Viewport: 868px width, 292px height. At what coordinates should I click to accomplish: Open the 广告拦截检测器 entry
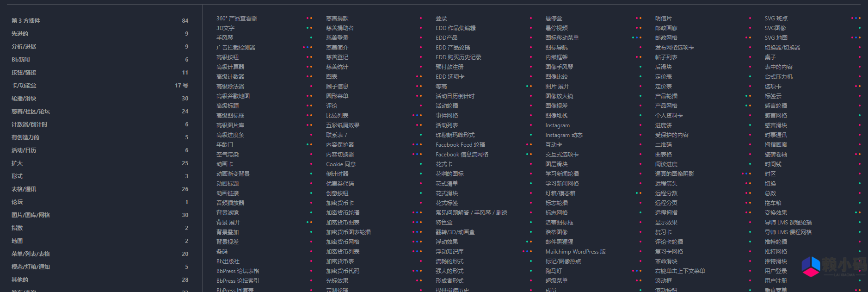[235, 48]
